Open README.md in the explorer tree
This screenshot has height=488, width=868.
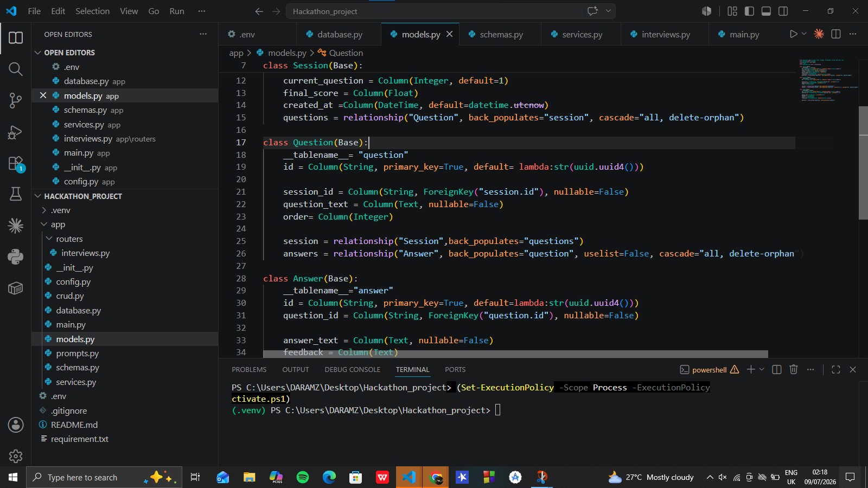(74, 425)
